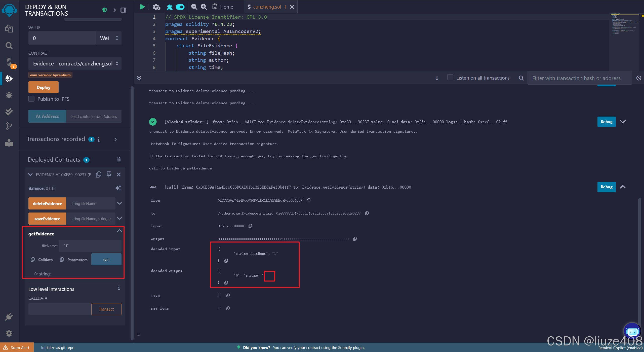Click the Debugger bug icon in sidebar
The width and height of the screenshot is (644, 352).
click(x=9, y=95)
